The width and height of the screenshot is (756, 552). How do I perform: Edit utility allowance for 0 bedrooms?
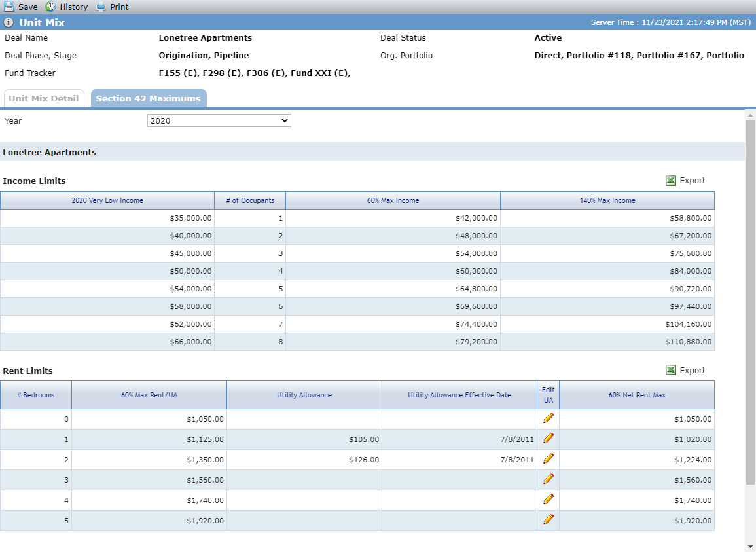click(549, 418)
